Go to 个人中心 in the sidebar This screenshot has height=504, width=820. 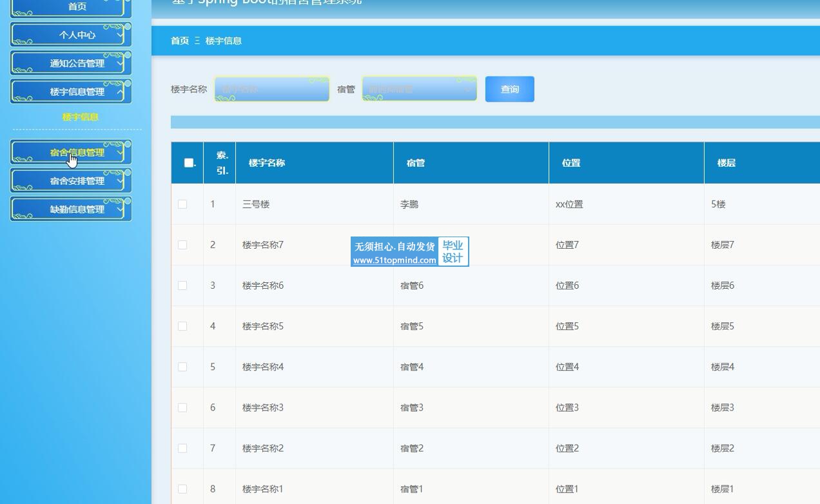tap(77, 35)
